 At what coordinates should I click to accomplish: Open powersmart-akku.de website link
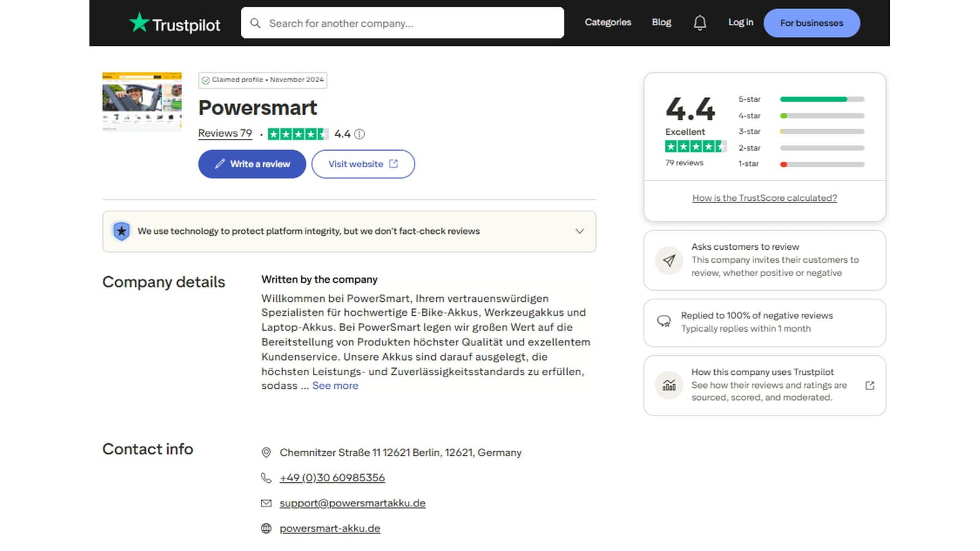click(330, 528)
